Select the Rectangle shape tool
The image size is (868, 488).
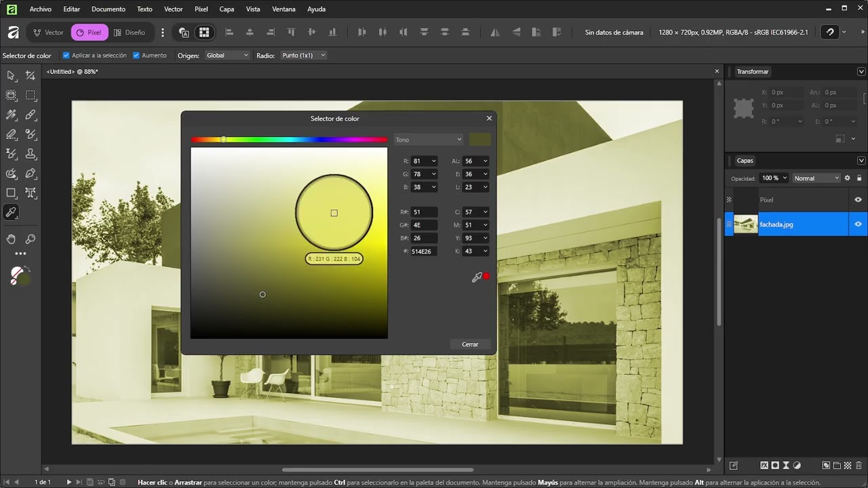(x=11, y=193)
